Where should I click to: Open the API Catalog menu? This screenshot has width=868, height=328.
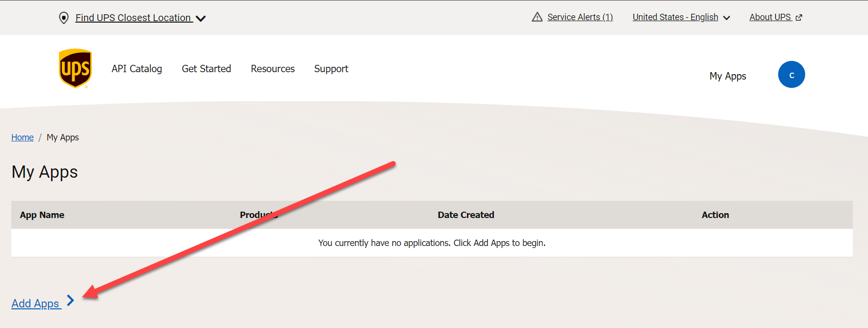pyautogui.click(x=136, y=69)
